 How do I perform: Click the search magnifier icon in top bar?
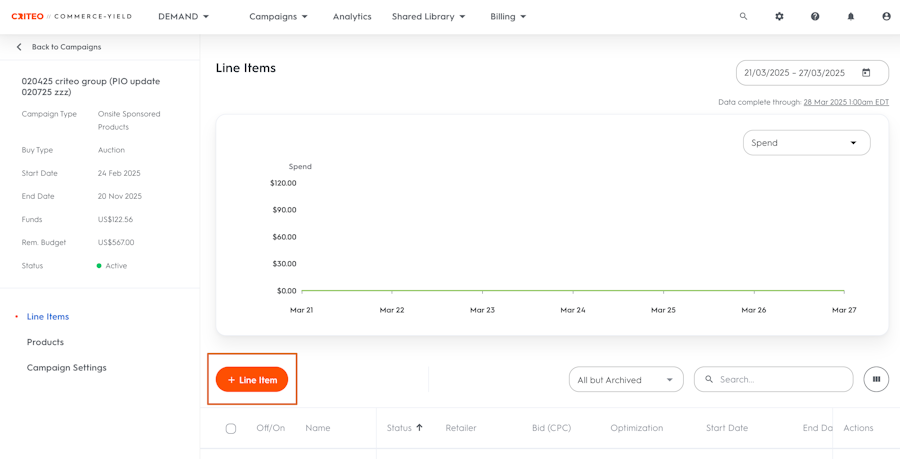coord(743,17)
